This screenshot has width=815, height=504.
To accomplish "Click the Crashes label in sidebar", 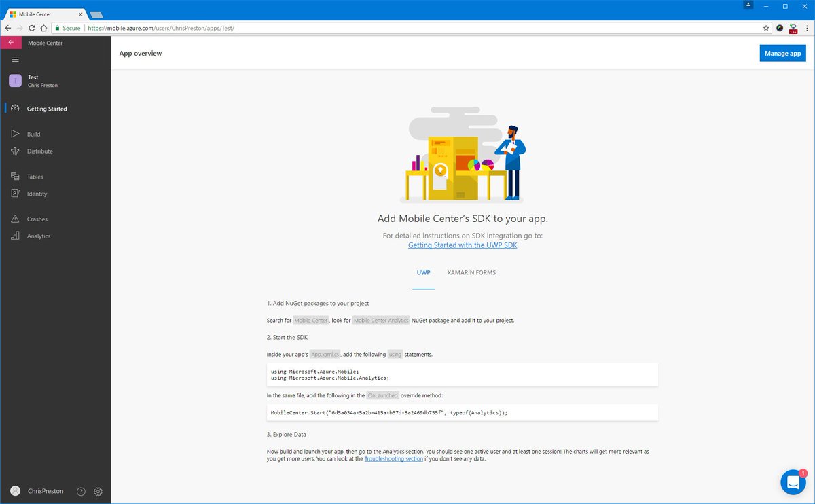I will pyautogui.click(x=37, y=219).
